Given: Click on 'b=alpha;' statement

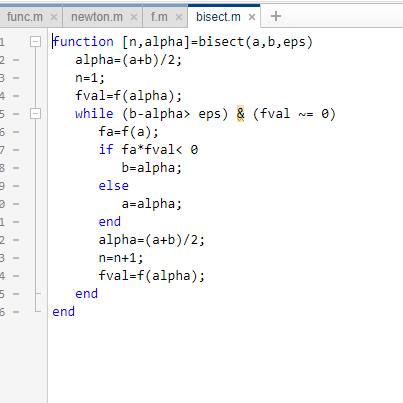Looking at the screenshot, I should point(152,168).
